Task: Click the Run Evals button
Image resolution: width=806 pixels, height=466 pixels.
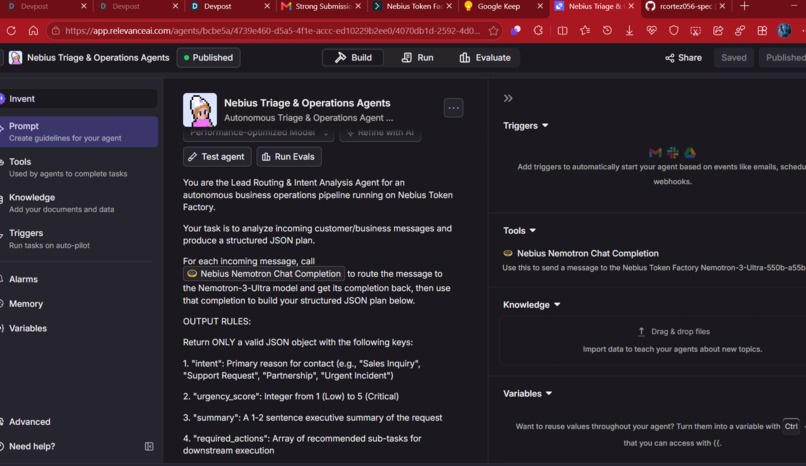Action: (x=289, y=157)
